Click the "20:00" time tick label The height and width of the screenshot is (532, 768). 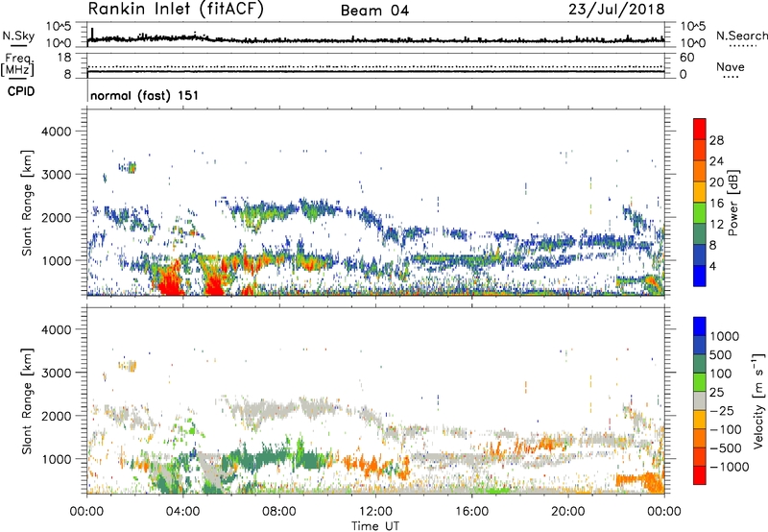coord(568,512)
